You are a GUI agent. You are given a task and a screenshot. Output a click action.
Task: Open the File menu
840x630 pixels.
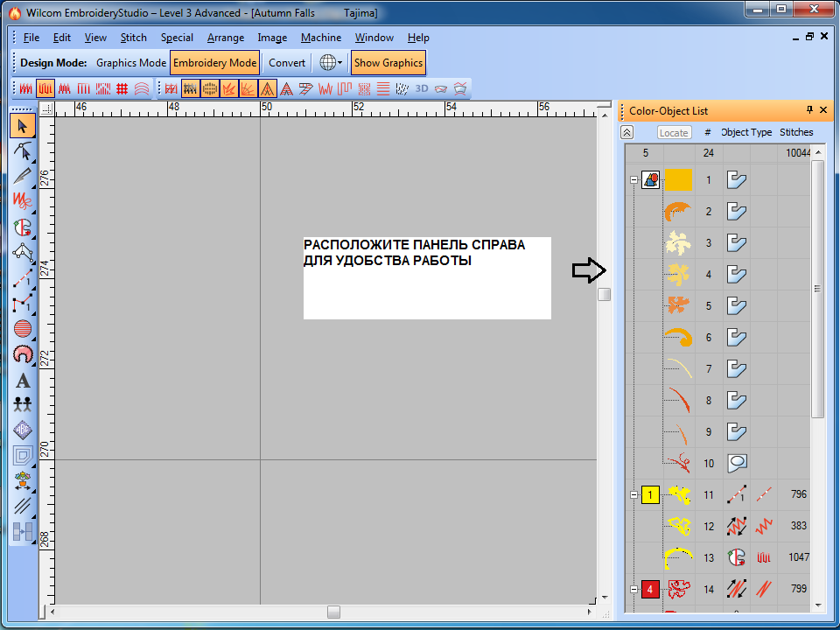click(x=31, y=38)
